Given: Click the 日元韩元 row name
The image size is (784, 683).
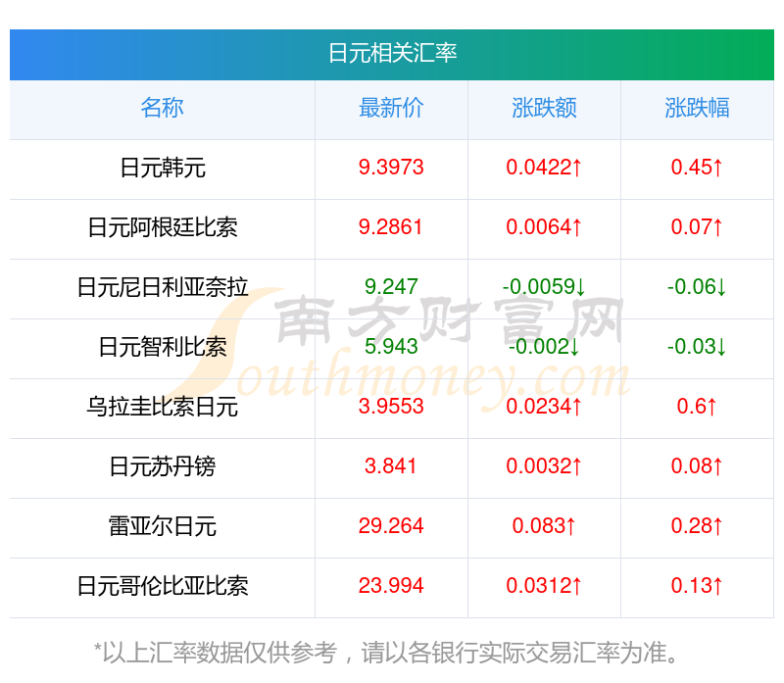Looking at the screenshot, I should pyautogui.click(x=163, y=168).
